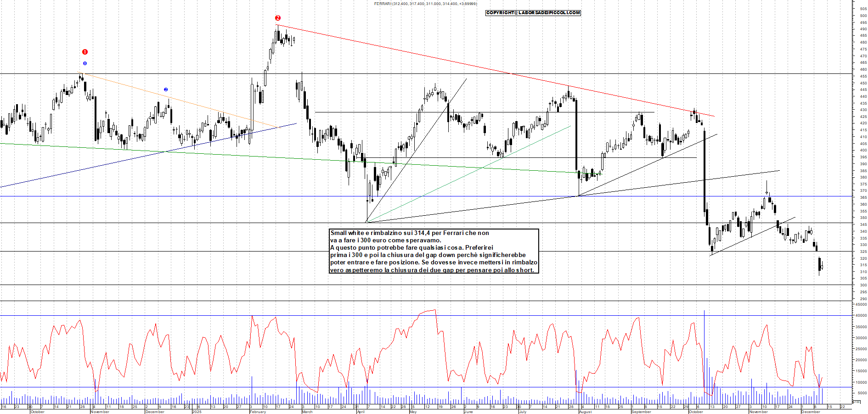This screenshot has width=868, height=414.
Task: Click the 10000 volume axis label
Action: click(860, 382)
